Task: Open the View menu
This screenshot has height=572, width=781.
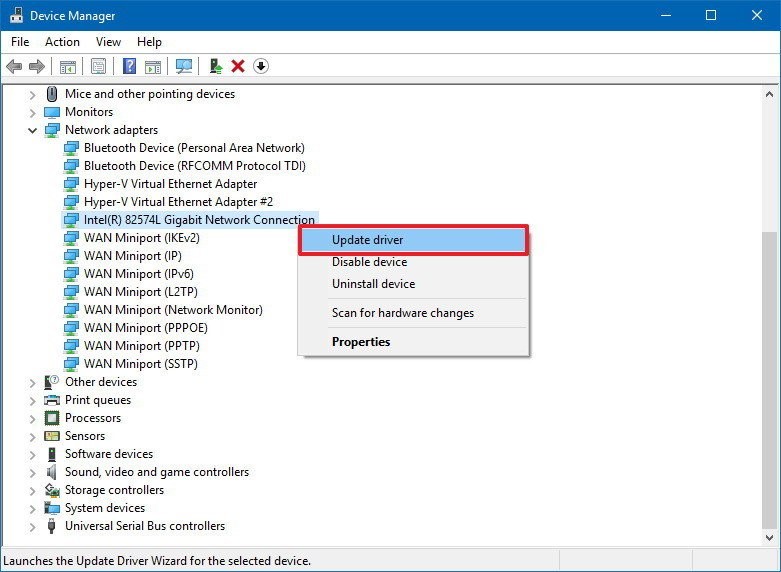Action: [108, 42]
